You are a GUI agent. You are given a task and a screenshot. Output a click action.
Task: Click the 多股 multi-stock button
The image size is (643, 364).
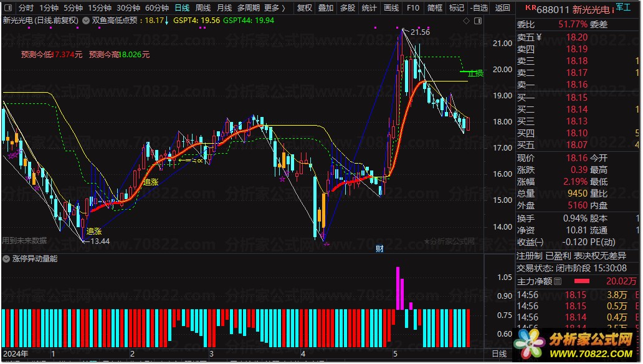348,8
